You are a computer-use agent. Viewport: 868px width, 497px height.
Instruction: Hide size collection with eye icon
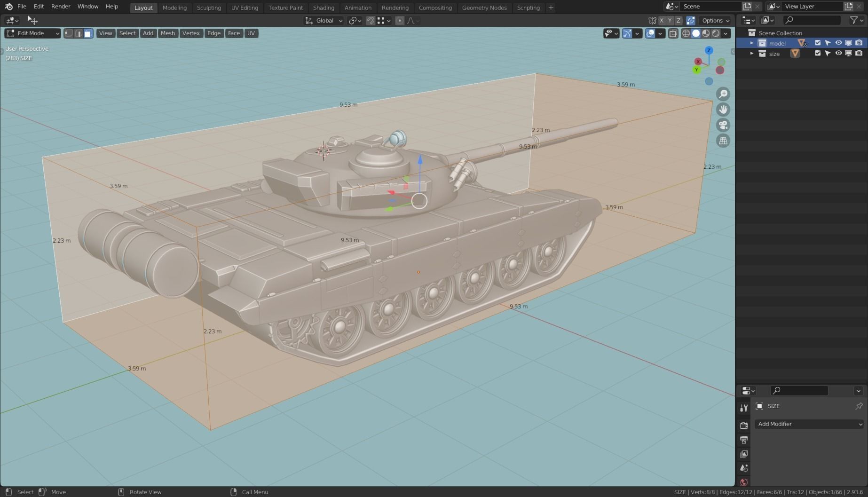pos(838,53)
